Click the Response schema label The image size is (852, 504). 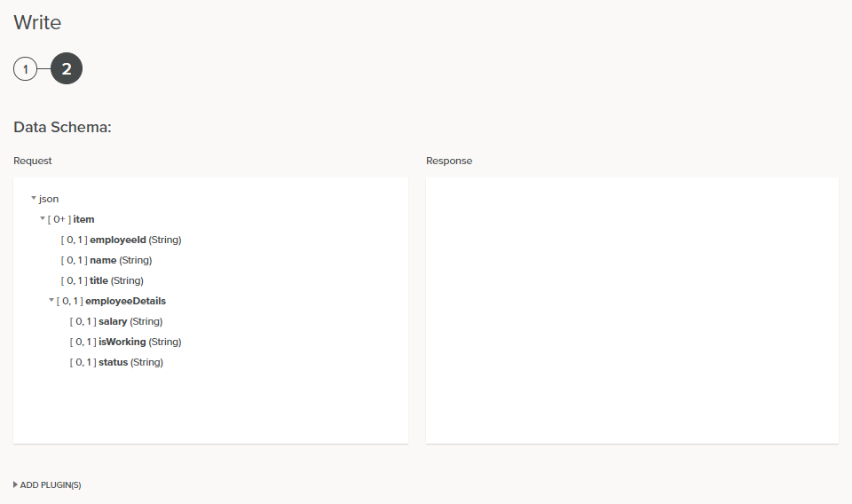(x=449, y=161)
